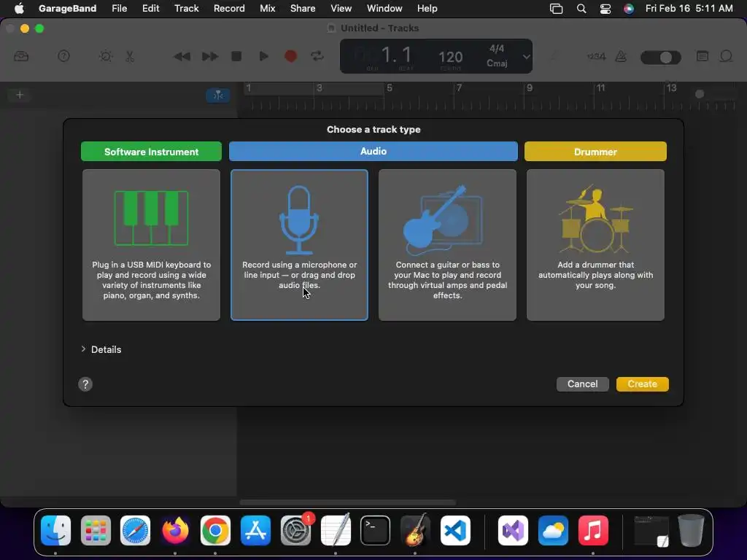Open the Help menu

(427, 9)
